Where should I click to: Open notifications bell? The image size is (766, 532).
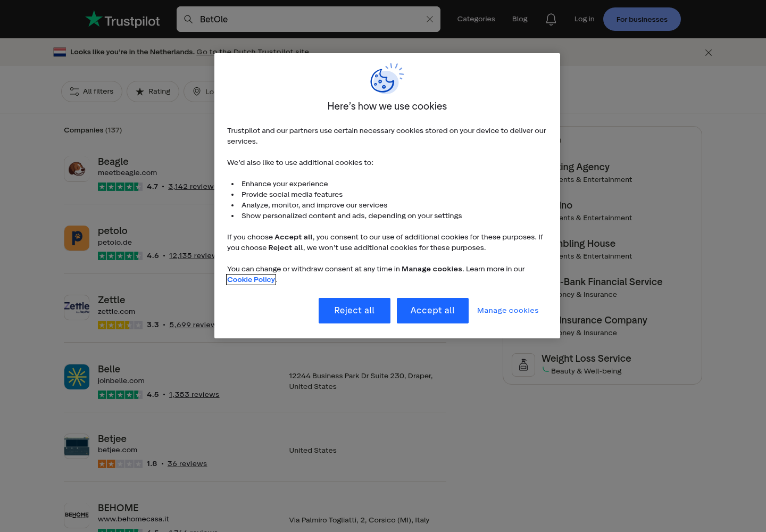click(x=551, y=19)
